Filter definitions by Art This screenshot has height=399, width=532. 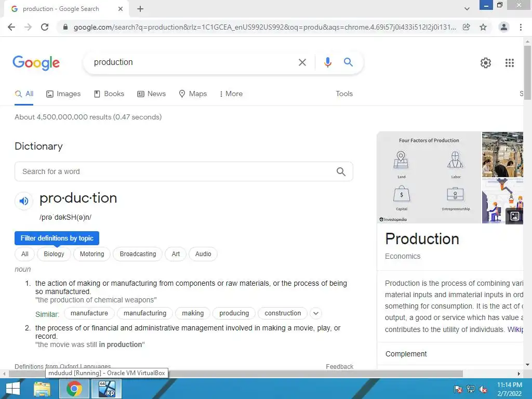(176, 254)
